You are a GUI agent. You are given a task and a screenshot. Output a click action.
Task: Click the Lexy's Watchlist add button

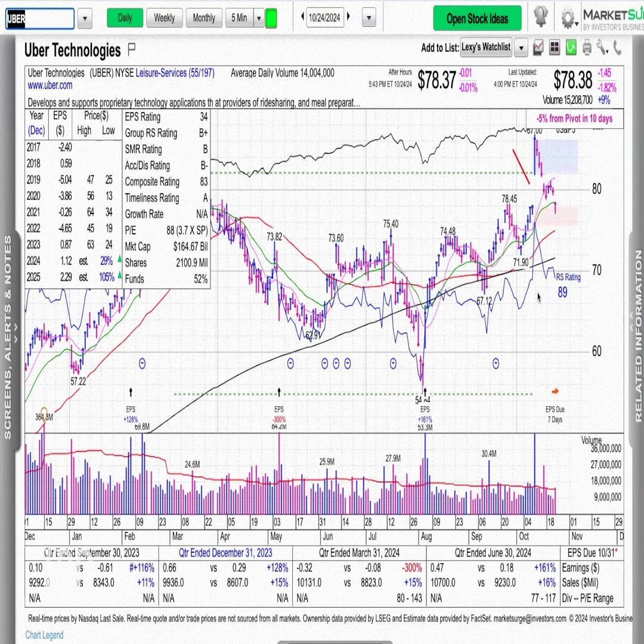tap(486, 47)
